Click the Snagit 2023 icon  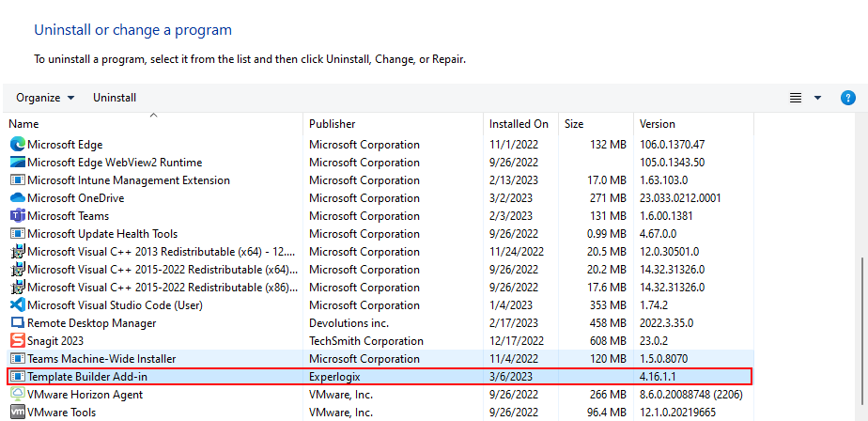click(x=18, y=341)
